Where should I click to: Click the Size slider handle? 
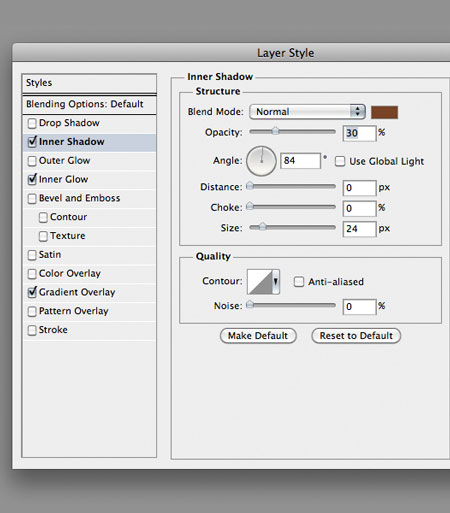coord(263,227)
